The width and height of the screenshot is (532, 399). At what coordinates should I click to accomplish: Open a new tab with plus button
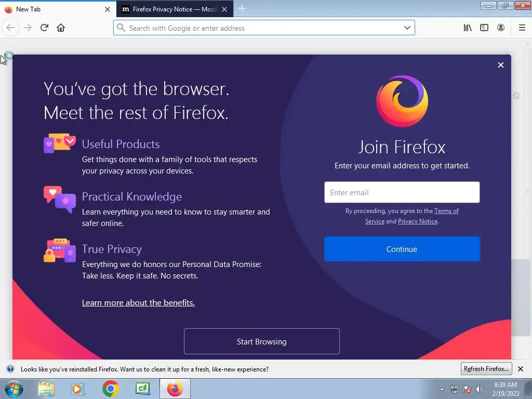242,9
